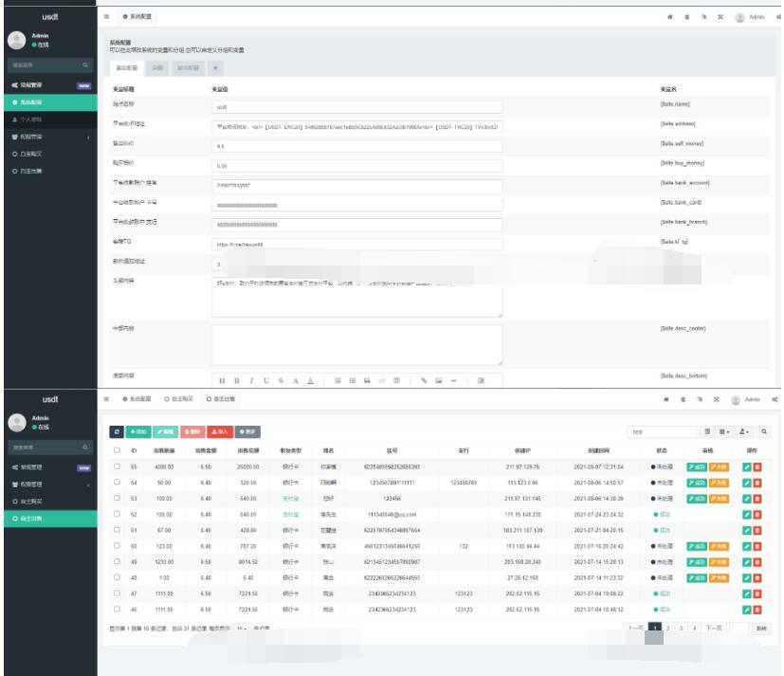Tick the checkbox for row ID 55
The height and width of the screenshot is (676, 784).
tap(117, 467)
